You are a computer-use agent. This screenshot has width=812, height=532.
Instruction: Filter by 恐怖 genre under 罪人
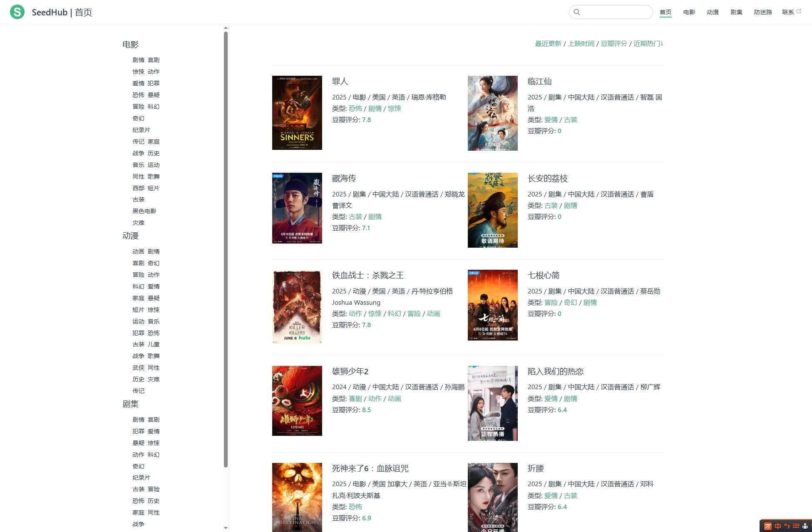point(355,109)
